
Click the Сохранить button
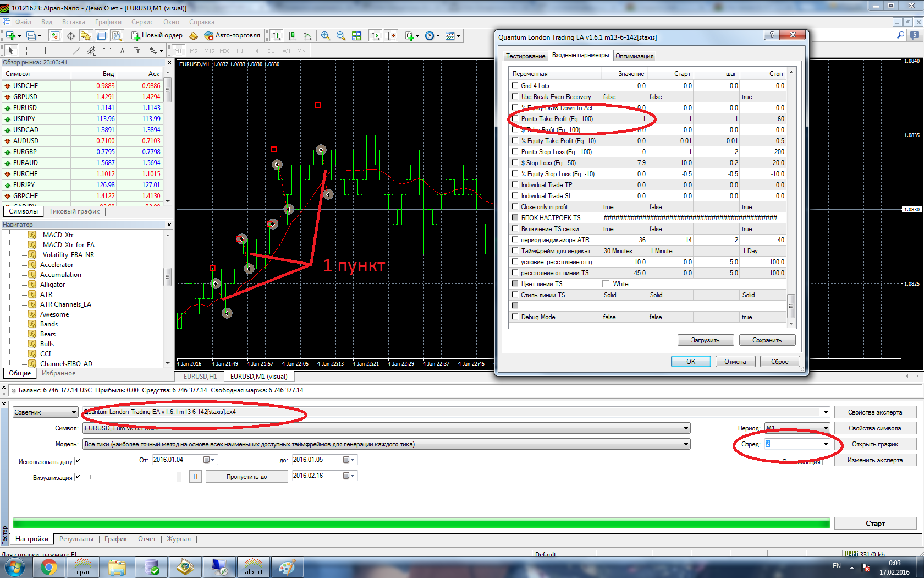[x=767, y=340]
